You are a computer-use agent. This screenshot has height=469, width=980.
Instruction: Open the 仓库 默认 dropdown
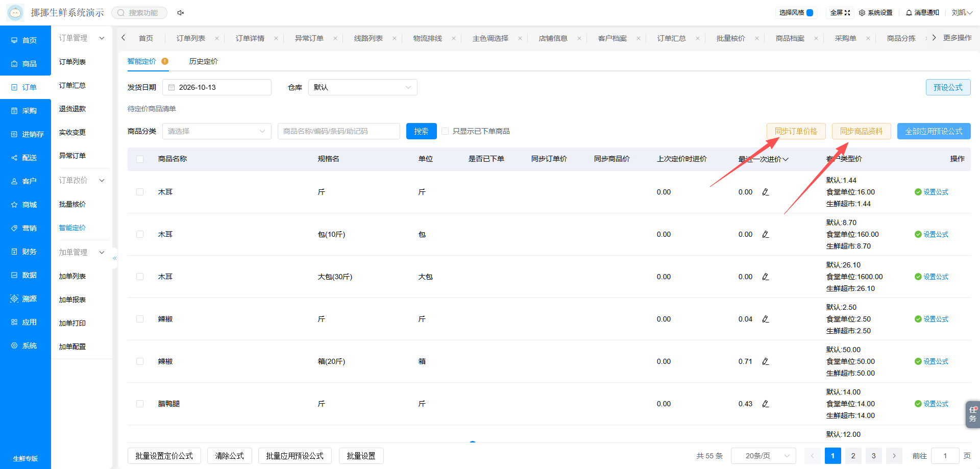(363, 87)
